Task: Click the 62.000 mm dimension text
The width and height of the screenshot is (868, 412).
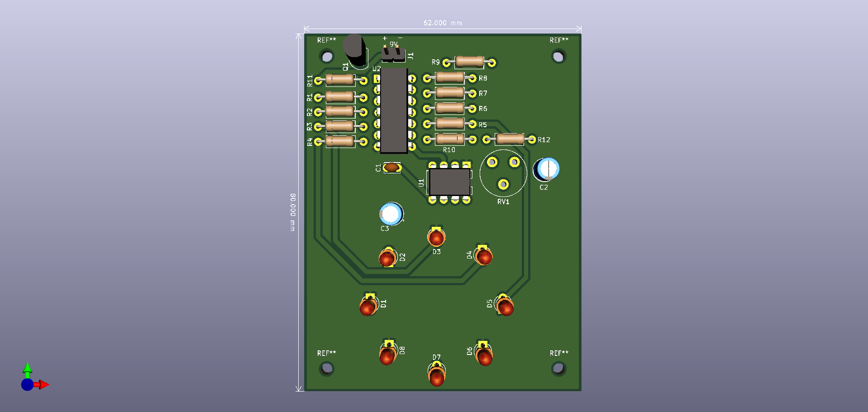Action: point(443,23)
